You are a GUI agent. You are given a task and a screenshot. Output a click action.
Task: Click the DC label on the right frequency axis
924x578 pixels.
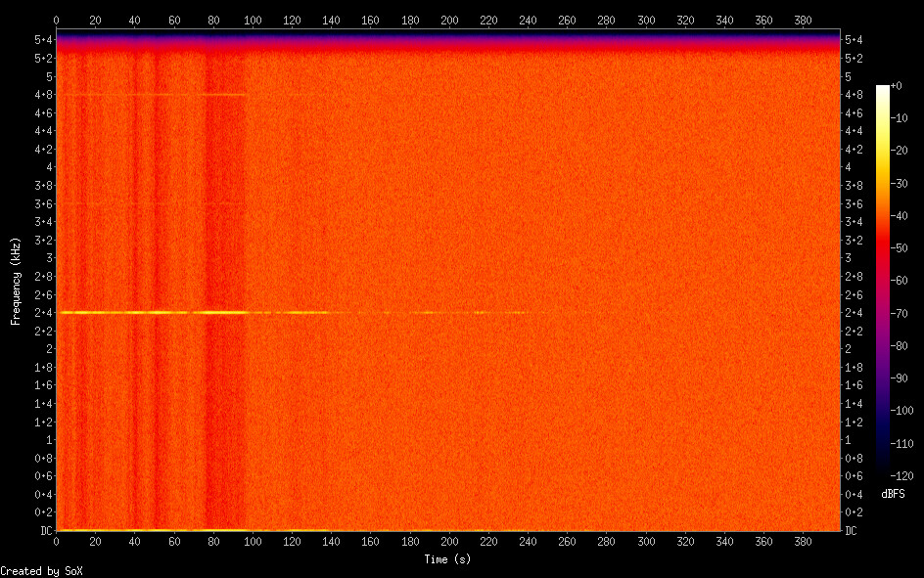tap(852, 531)
